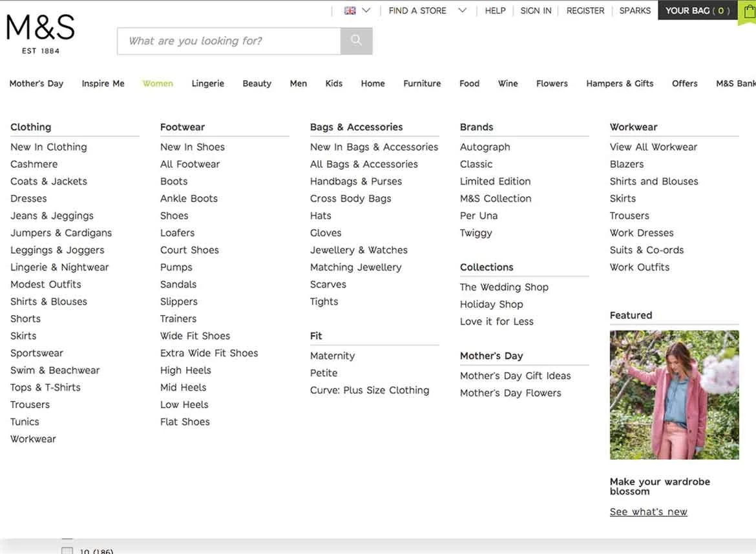This screenshot has height=554, width=756.
Task: Click the M&S logo
Action: point(41,34)
